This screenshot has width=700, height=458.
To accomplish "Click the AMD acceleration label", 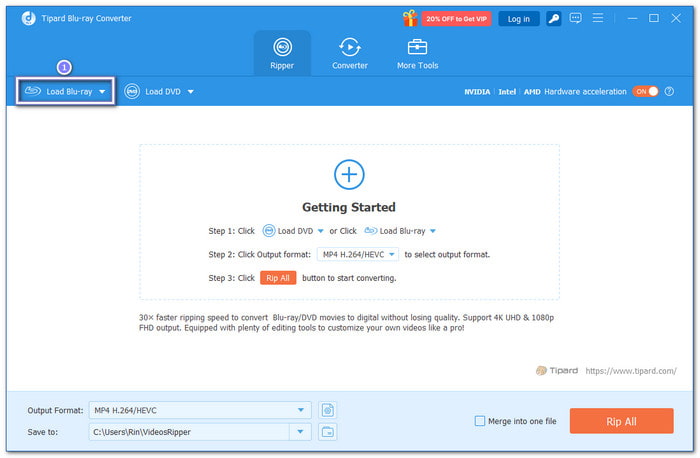I will pos(532,92).
